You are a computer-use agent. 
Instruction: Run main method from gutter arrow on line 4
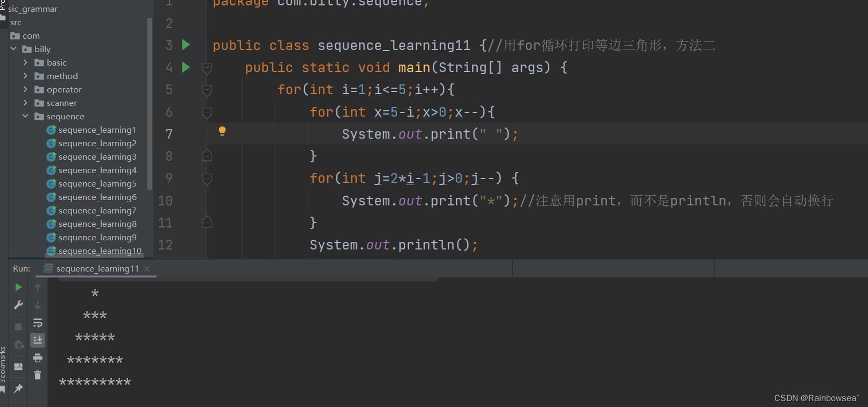pyautogui.click(x=186, y=67)
